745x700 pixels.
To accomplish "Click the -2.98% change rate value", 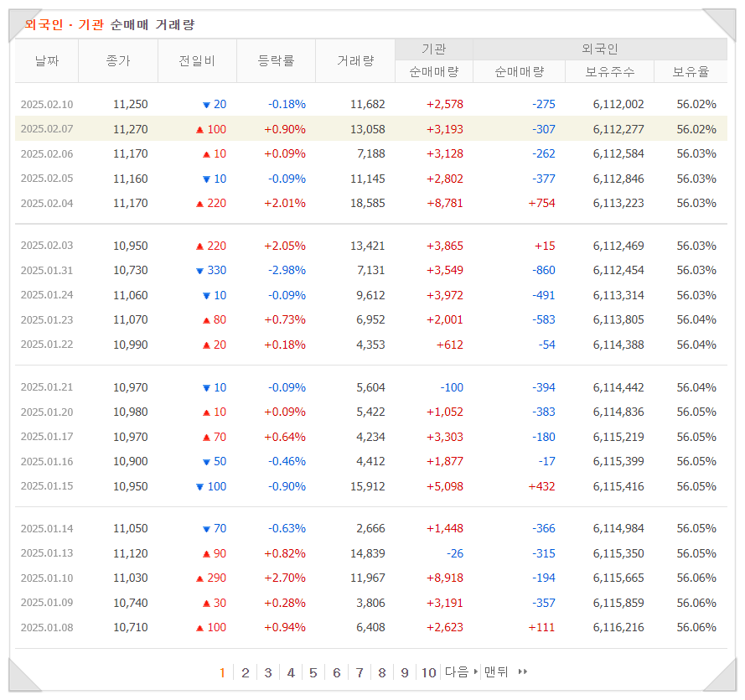I will pyautogui.click(x=287, y=271).
